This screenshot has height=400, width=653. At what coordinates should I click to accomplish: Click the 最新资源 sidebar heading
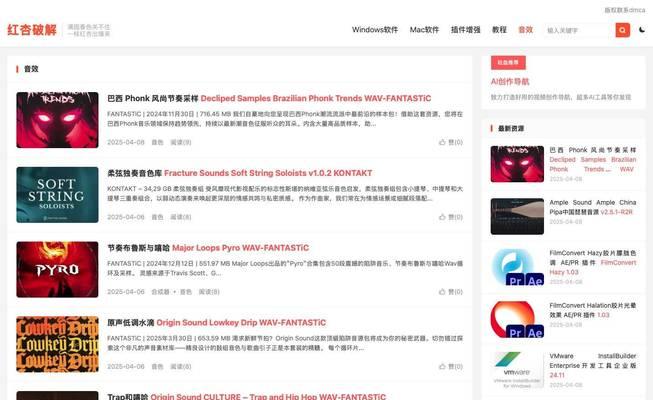pos(511,128)
